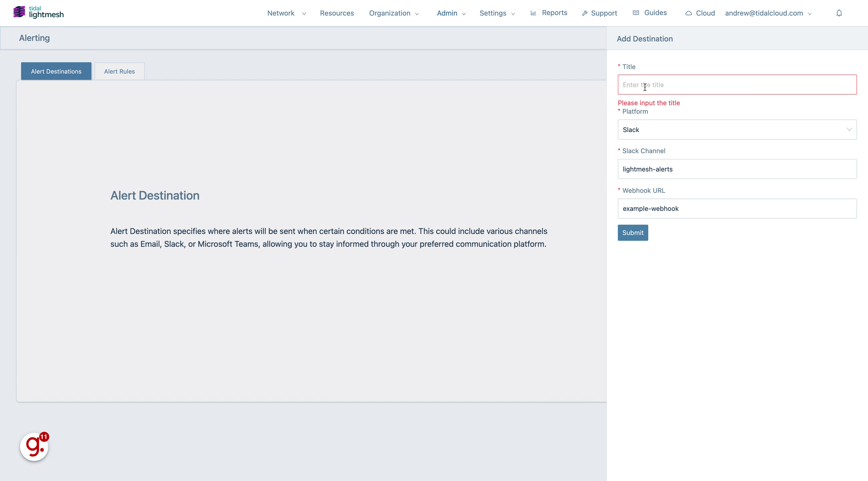Image resolution: width=868 pixels, height=481 pixels.
Task: Expand the user account menu
Action: tap(767, 13)
